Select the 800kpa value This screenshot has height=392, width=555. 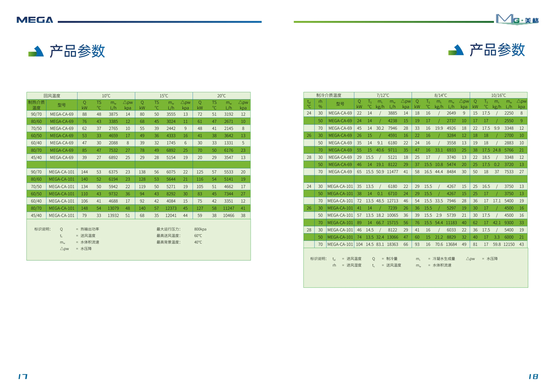coord(200,229)
